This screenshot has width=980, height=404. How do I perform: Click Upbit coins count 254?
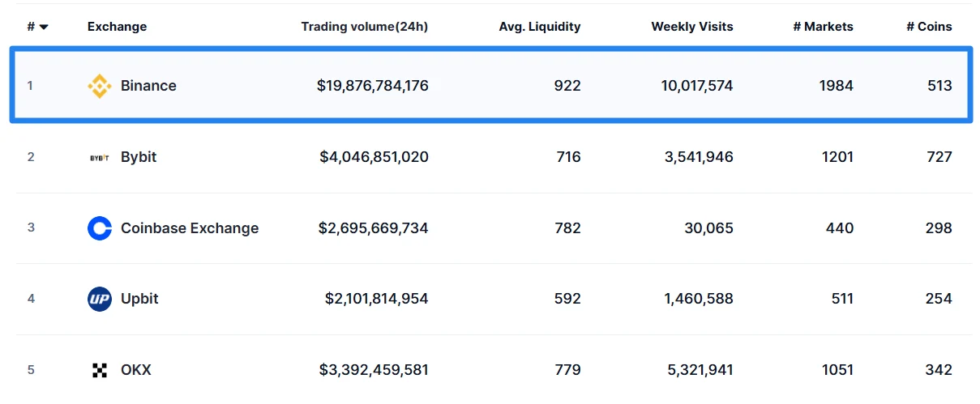coord(939,299)
